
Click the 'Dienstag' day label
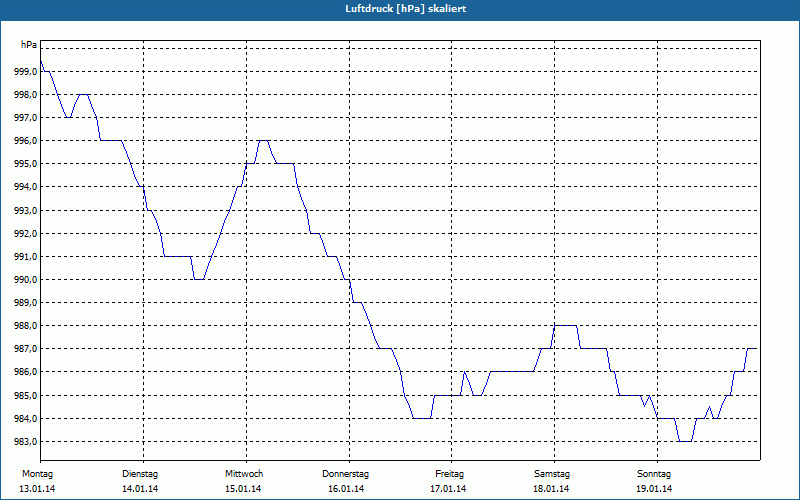140,474
